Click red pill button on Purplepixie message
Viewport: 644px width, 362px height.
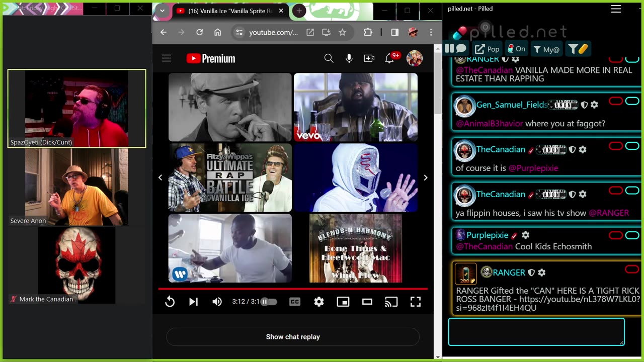pyautogui.click(x=616, y=235)
